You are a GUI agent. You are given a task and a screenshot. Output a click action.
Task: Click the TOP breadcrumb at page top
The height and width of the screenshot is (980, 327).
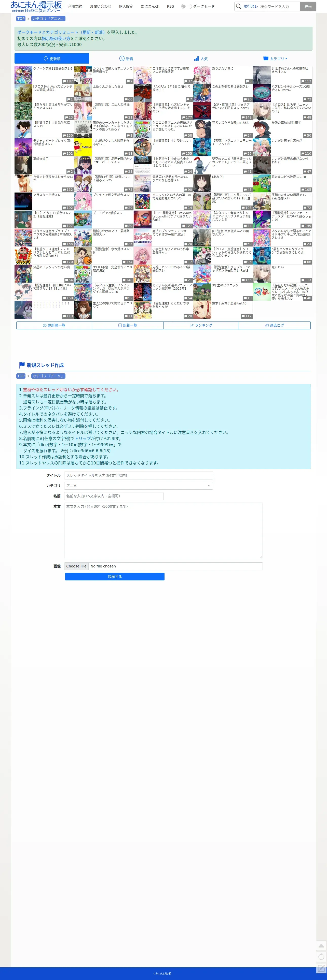pyautogui.click(x=21, y=19)
